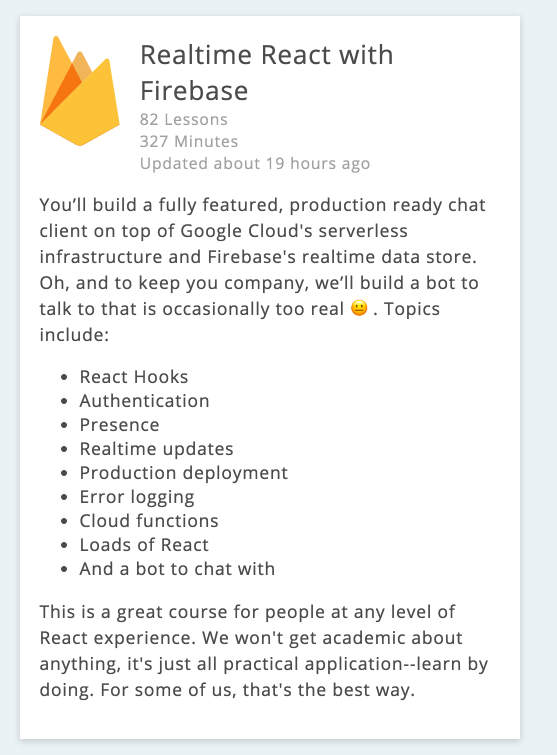Select the Production deployment list item
The width and height of the screenshot is (557, 755).
pos(183,473)
